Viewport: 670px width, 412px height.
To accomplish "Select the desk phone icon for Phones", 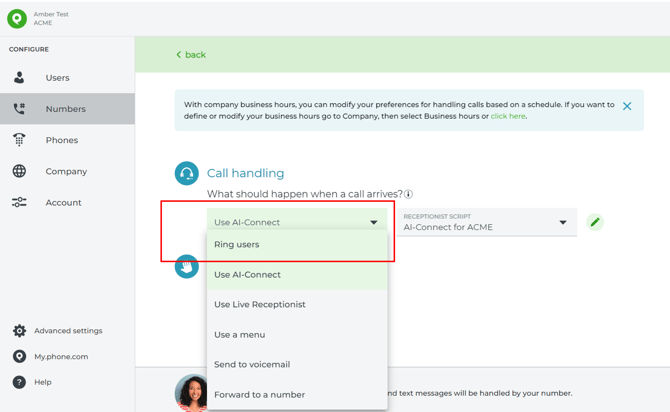I will click(19, 140).
